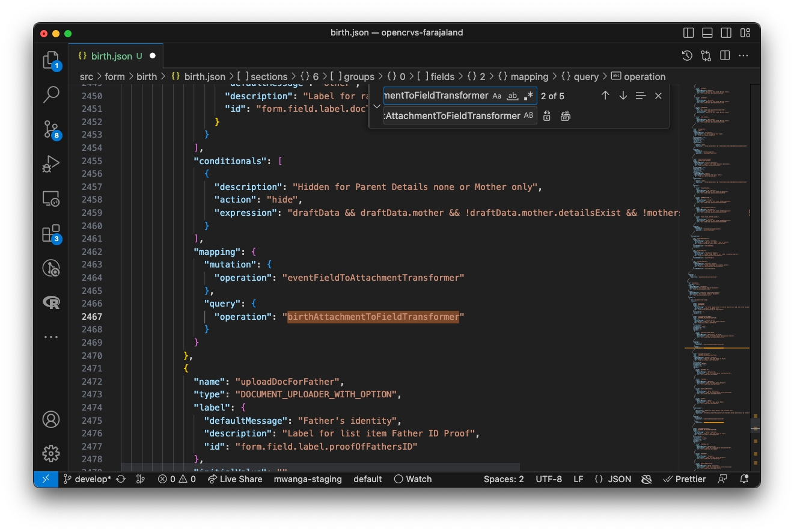This screenshot has height=532, width=794.
Task: Open 'sections' breadcrumb dropdown
Action: [x=262, y=76]
